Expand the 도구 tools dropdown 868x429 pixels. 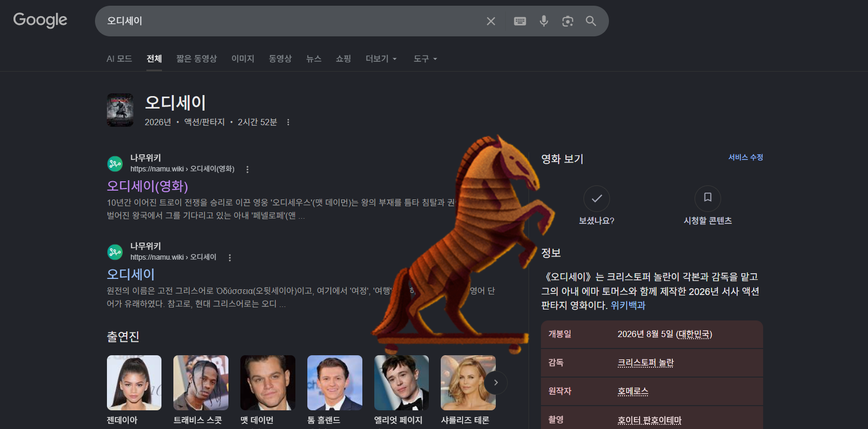pos(425,59)
